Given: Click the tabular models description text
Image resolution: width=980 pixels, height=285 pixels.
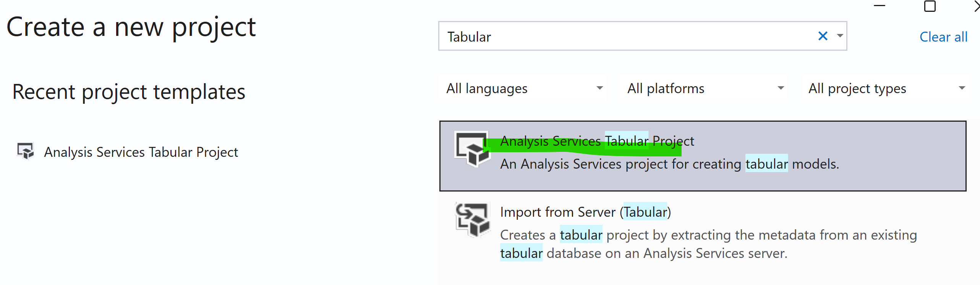Looking at the screenshot, I should 669,164.
